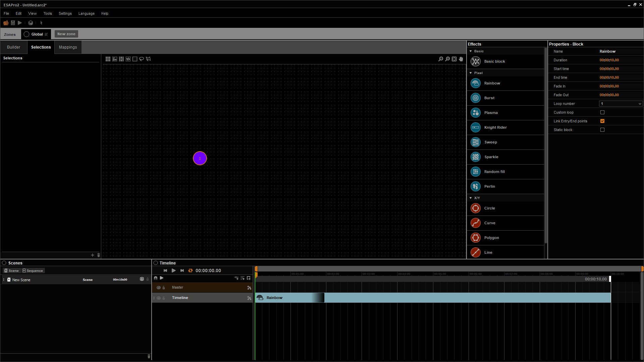644x362 pixels.
Task: Open the Language menu
Action: click(x=87, y=13)
